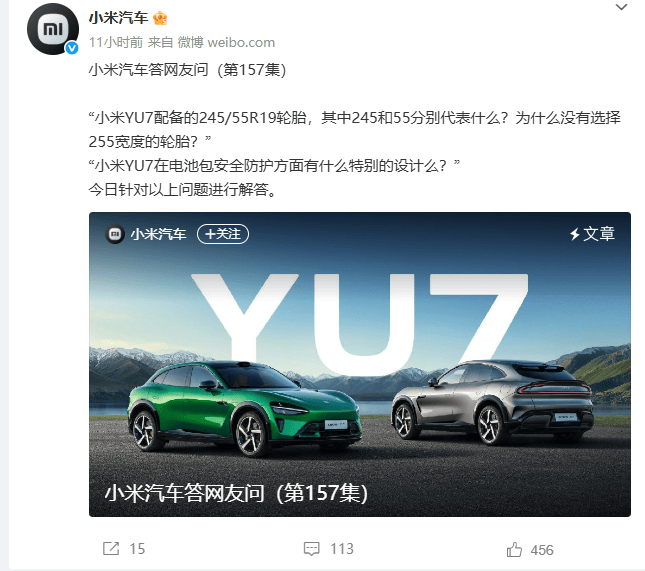Click the small Mi logo in card

[115, 234]
